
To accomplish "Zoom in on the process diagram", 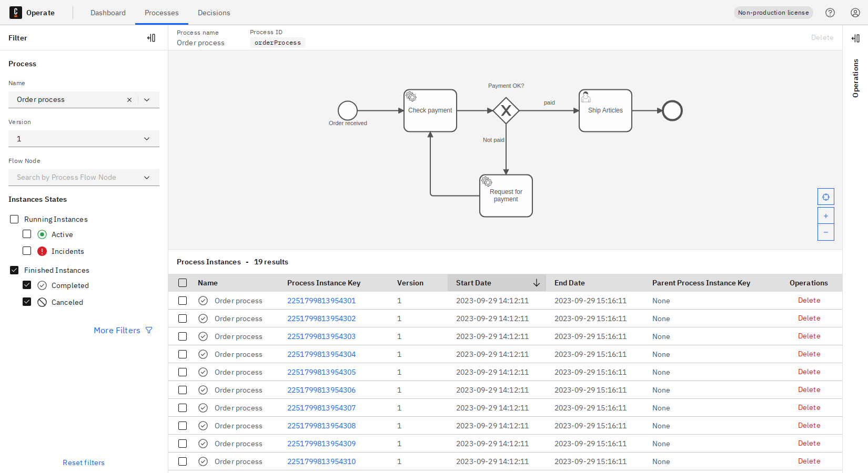I will coord(825,215).
